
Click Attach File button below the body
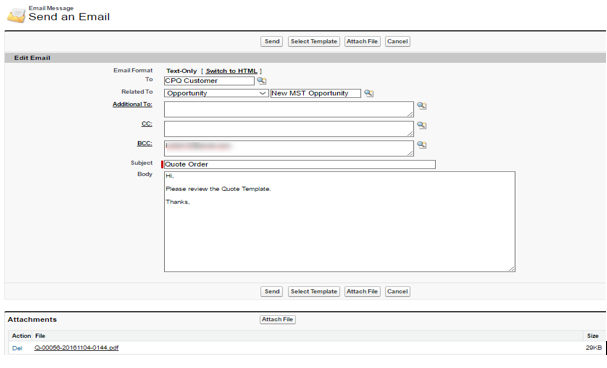[362, 291]
